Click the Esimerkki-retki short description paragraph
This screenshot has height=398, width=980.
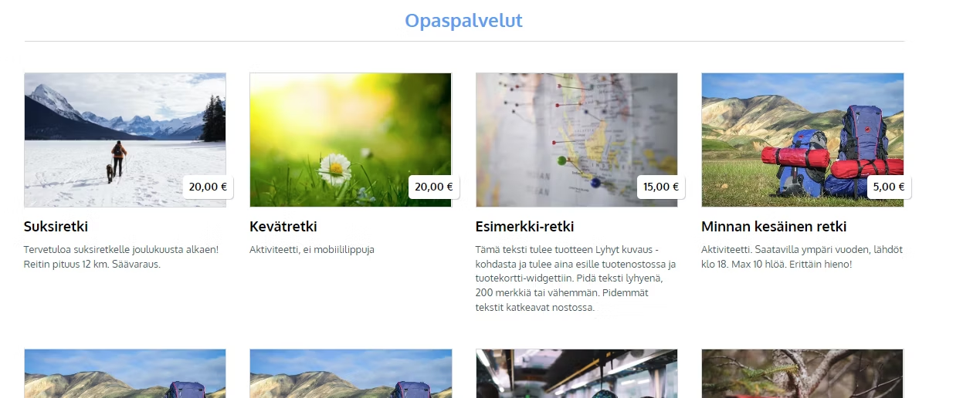click(x=576, y=278)
